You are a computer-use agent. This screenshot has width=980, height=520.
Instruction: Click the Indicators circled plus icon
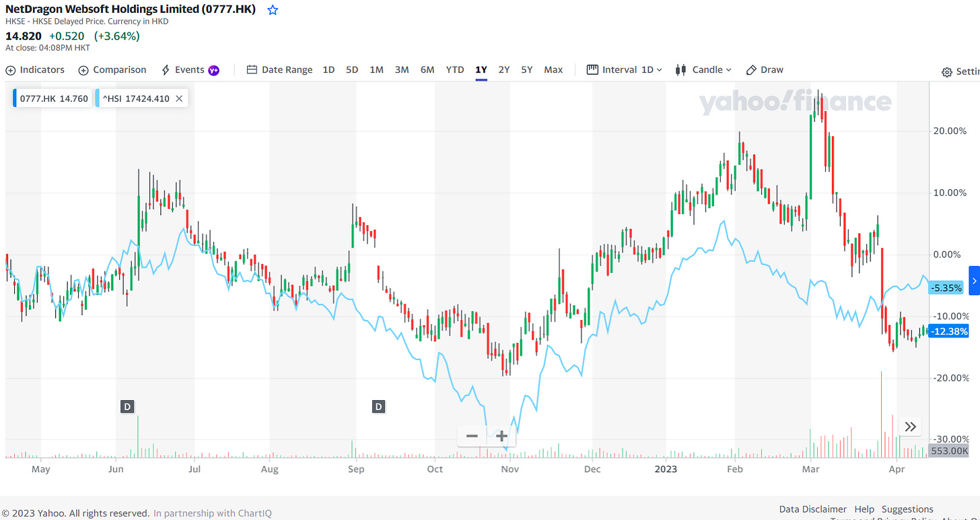click(x=11, y=70)
